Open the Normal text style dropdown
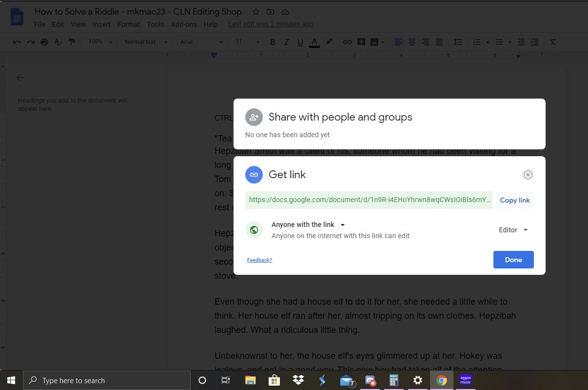This screenshot has height=390, width=588. click(x=146, y=42)
